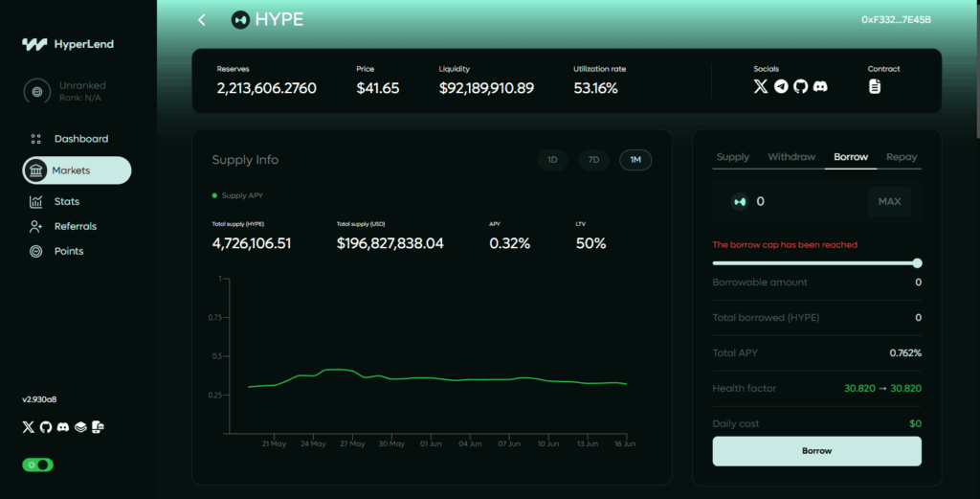This screenshot has height=499, width=980.
Task: Open the Discord link under Socials
Action: 820,86
